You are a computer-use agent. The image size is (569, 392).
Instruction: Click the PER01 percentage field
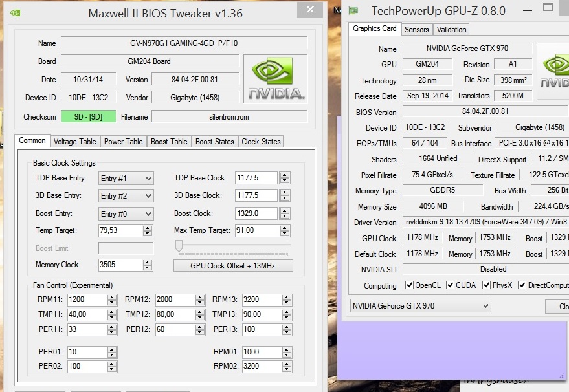point(87,352)
